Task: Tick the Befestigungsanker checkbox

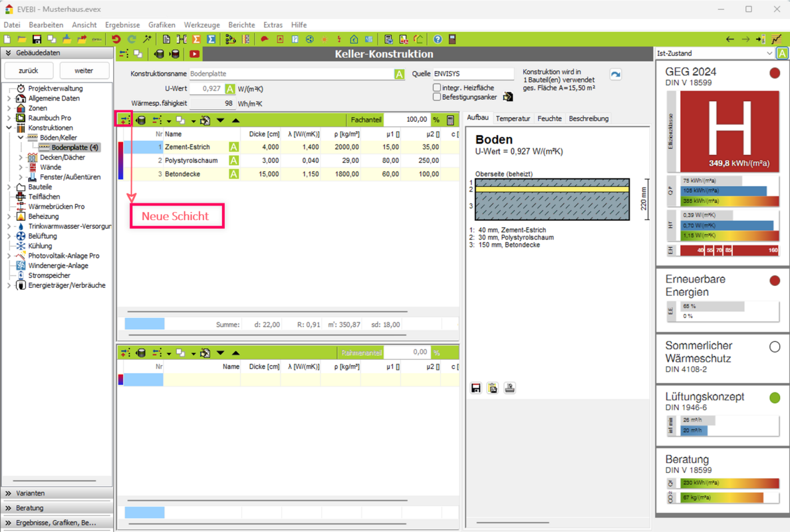Action: pyautogui.click(x=437, y=97)
